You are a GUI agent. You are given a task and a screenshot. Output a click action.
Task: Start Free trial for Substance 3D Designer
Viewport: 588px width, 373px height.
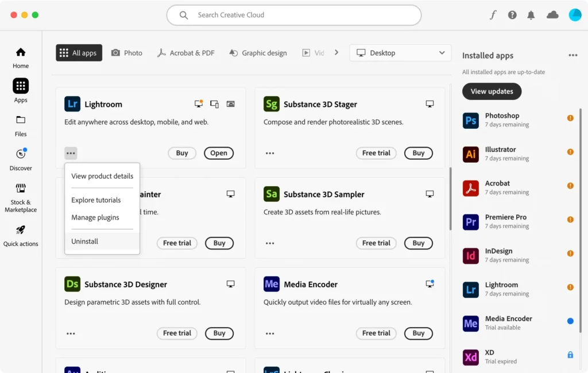tap(177, 333)
